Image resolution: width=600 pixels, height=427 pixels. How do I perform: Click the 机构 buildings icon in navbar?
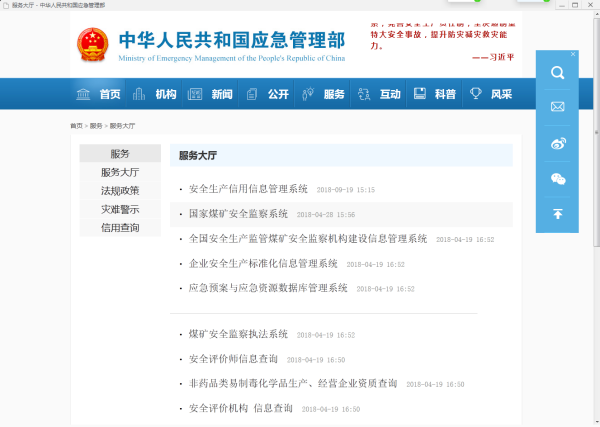[x=139, y=94]
